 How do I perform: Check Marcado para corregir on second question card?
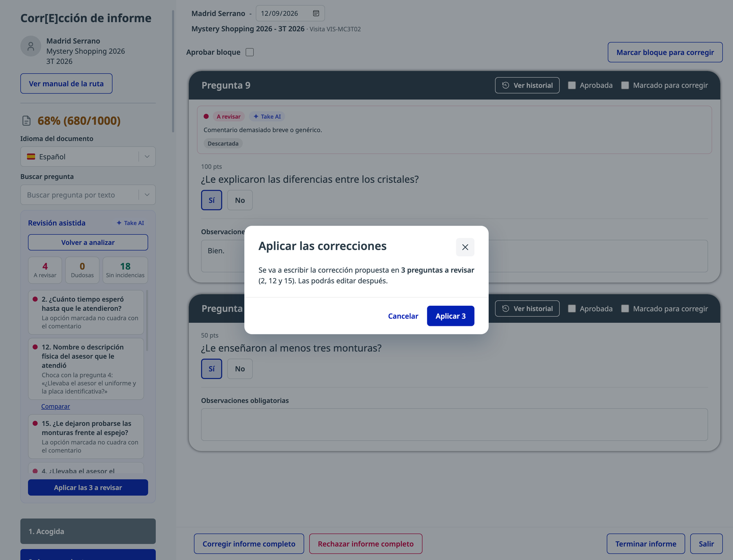[x=625, y=308]
